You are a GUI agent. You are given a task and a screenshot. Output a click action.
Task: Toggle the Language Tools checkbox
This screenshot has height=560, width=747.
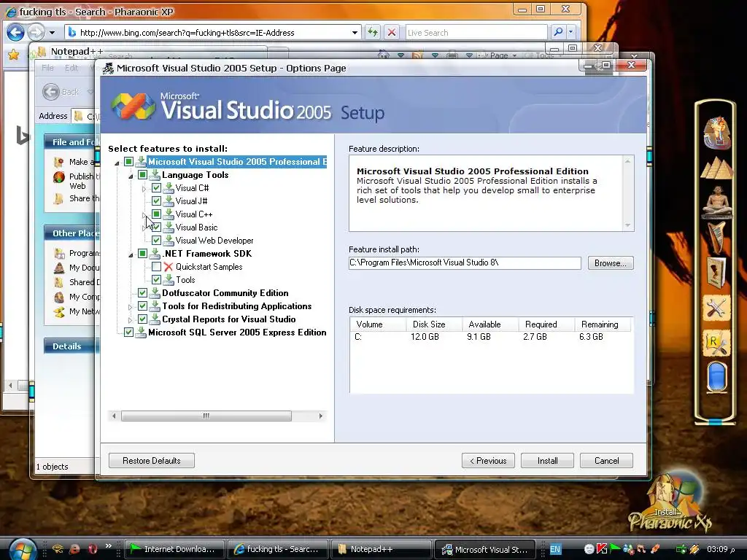pos(142,175)
